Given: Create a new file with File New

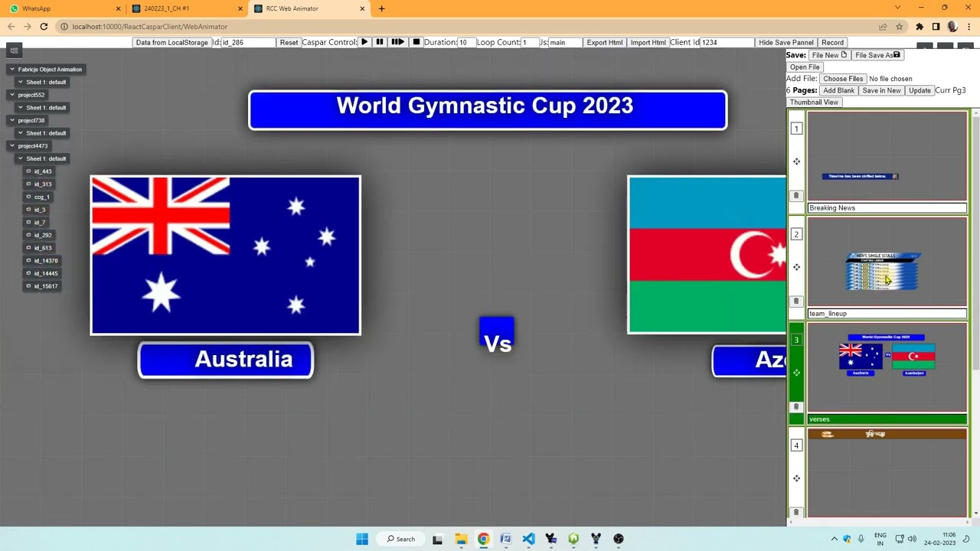Looking at the screenshot, I should (x=829, y=55).
